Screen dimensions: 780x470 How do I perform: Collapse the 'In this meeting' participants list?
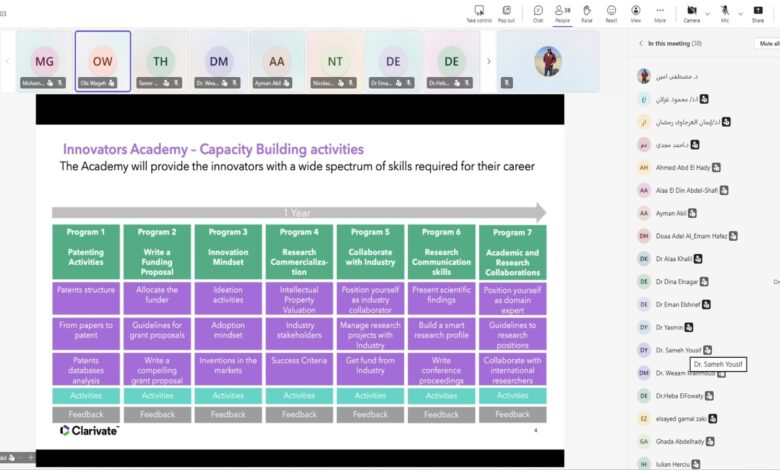641,44
